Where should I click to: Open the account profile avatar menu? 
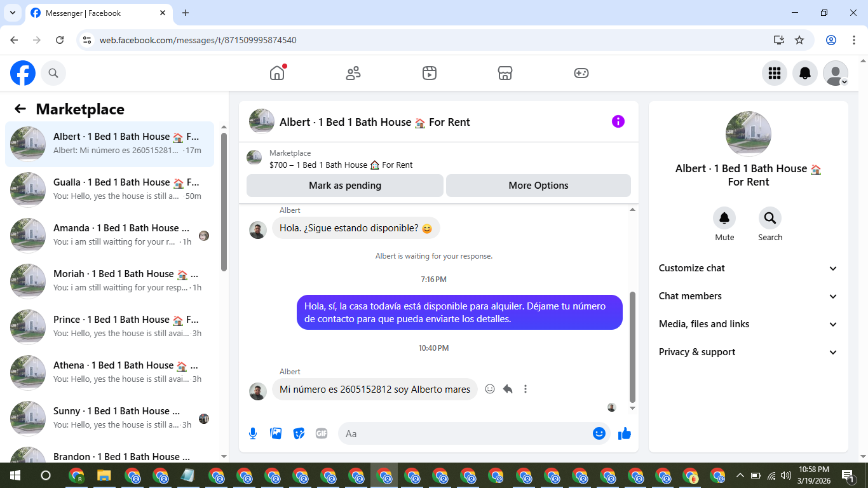tap(836, 73)
